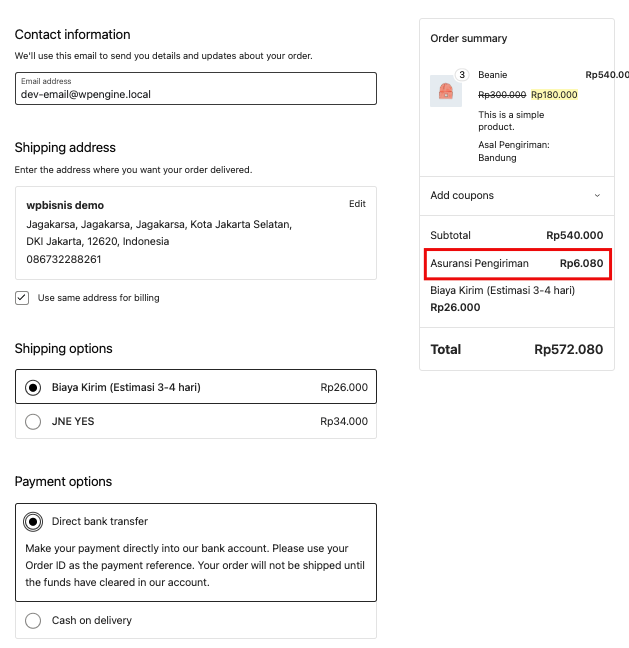Choose Cash on delivery payment option
Viewport: 629px width, 648px height.
point(33,620)
